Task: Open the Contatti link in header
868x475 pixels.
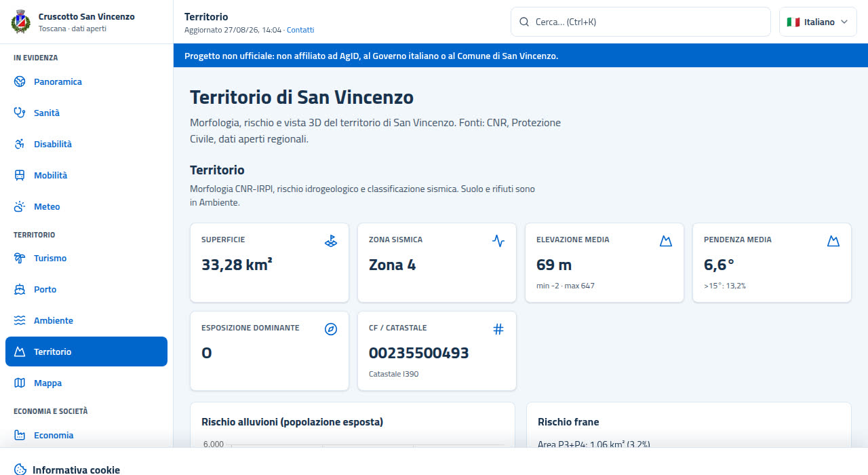Action: 300,30
